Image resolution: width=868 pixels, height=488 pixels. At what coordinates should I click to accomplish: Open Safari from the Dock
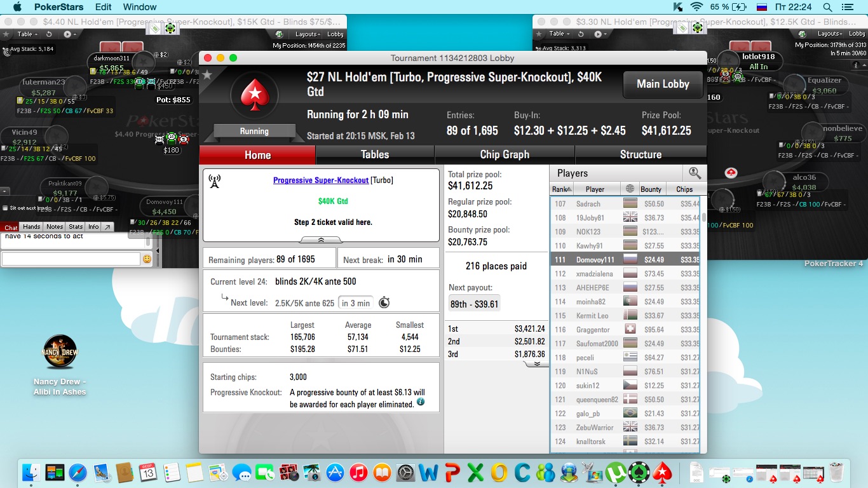click(78, 473)
